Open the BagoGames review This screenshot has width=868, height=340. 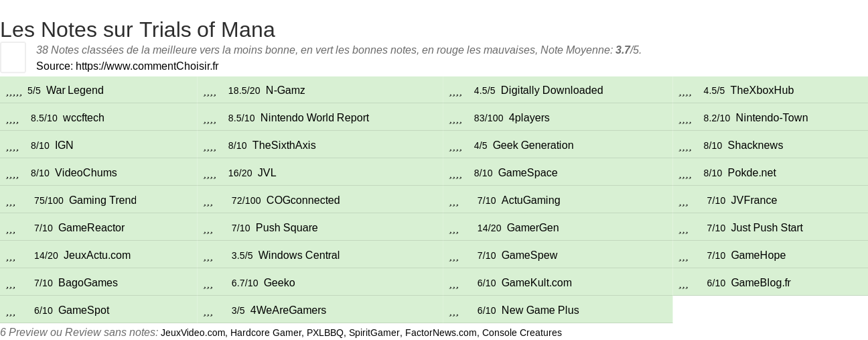[x=88, y=283]
